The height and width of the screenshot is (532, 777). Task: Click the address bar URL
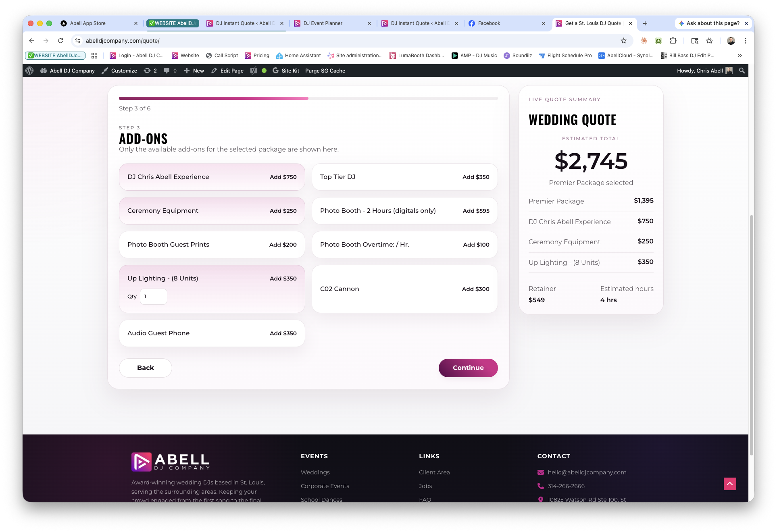(123, 41)
